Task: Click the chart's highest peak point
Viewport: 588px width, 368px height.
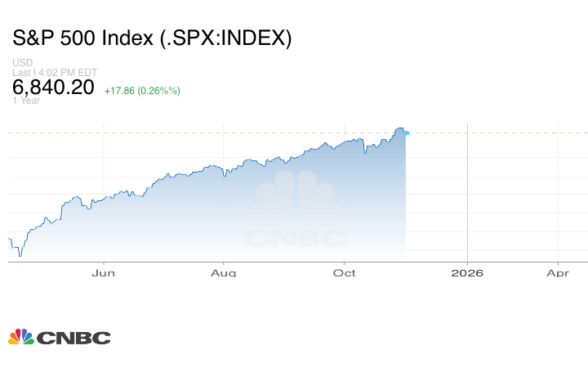Action: 399,128
